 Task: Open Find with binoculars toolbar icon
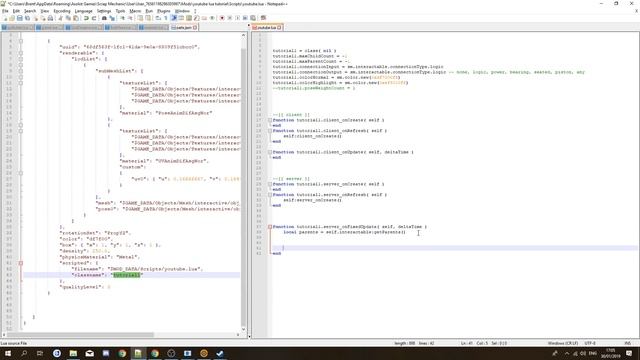point(104,18)
